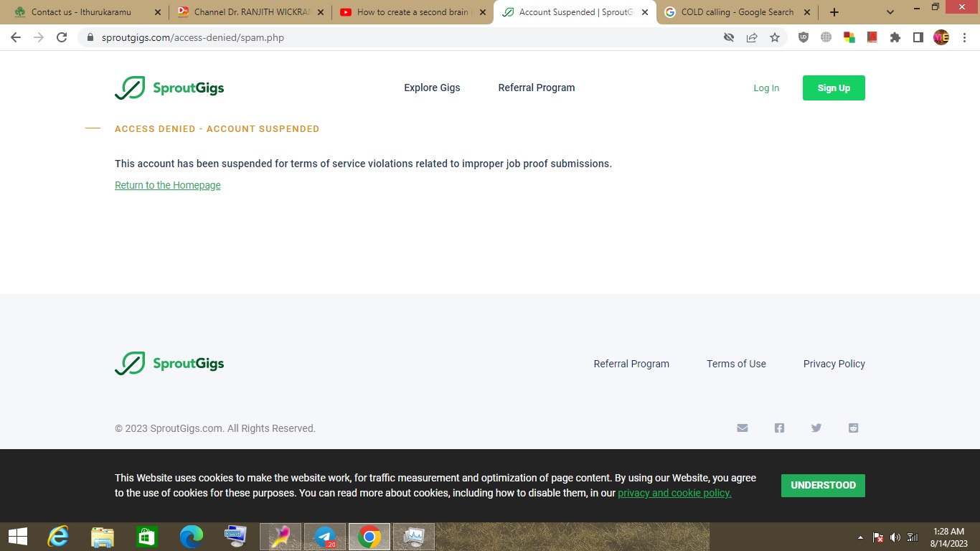Click the green Sign Up button
980x551 pixels.
pyautogui.click(x=834, y=88)
